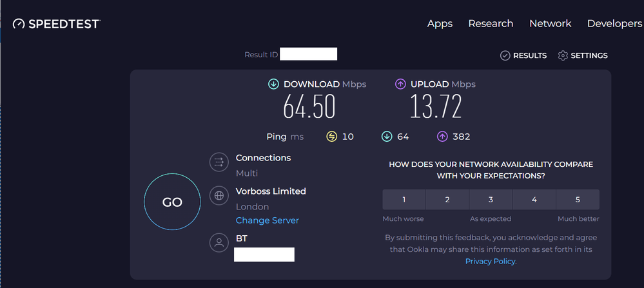Click the Vorboss Limited server name

[x=271, y=191]
